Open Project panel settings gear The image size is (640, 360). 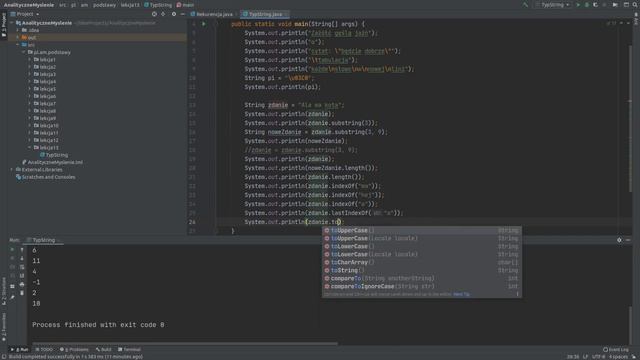[x=174, y=14]
